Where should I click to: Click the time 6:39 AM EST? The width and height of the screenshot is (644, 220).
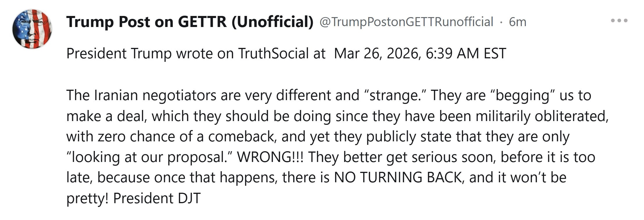click(466, 54)
